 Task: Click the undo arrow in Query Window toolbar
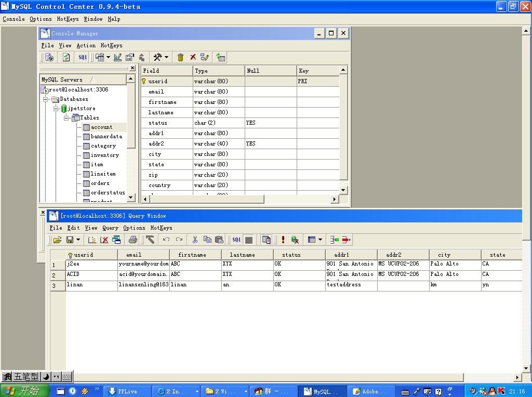pos(166,240)
